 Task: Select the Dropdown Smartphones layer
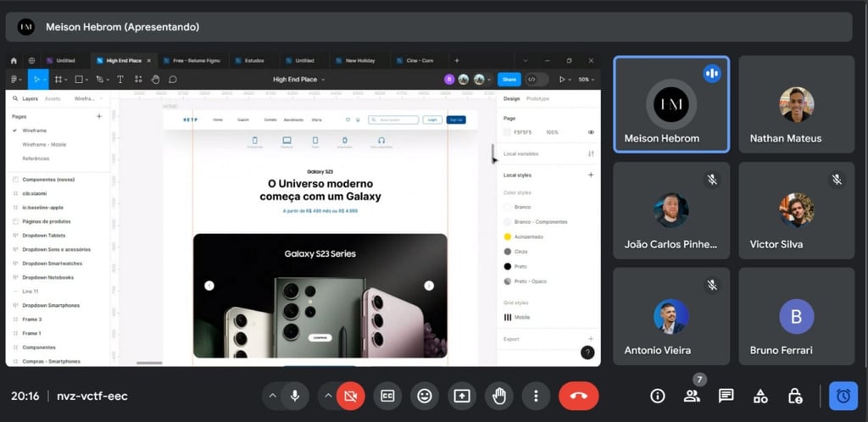(x=50, y=305)
